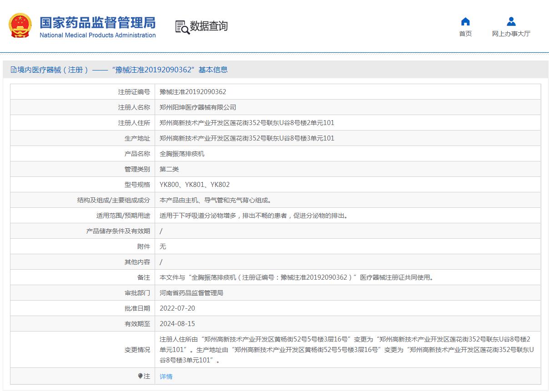
Task: Click the 国家药品监督管理局 site title
Action: tap(97, 22)
